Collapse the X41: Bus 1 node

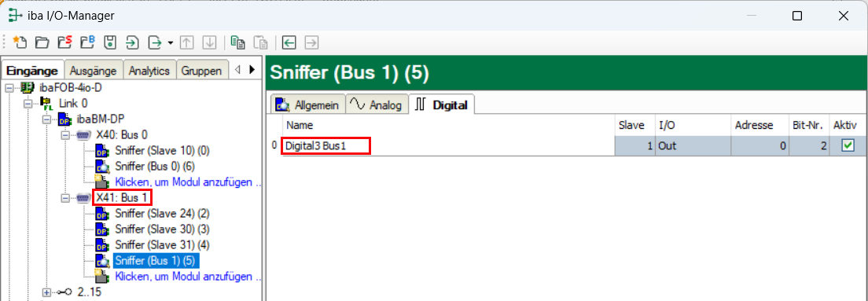pos(65,197)
